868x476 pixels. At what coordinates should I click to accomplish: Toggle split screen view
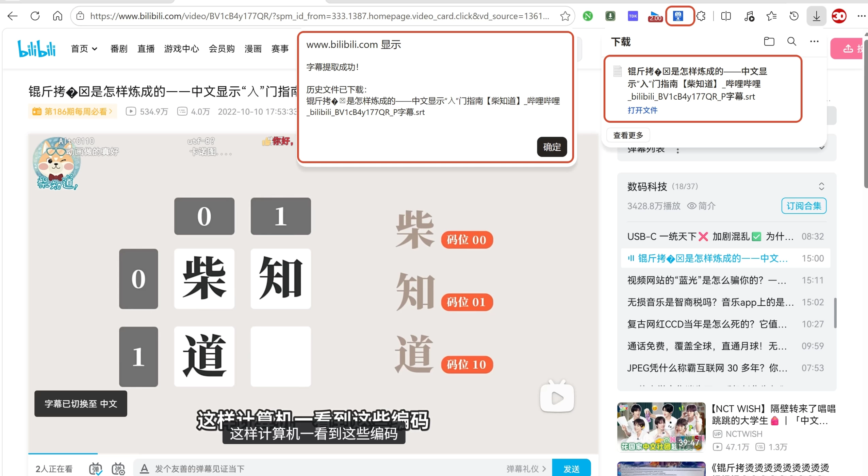point(726,16)
